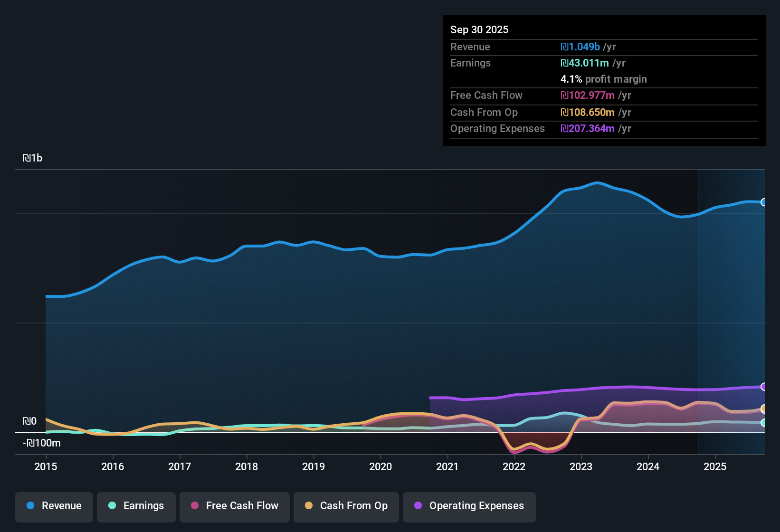This screenshot has width=780, height=532.
Task: Click the Operating Expenses endpoint circle on chart edge
Action: 764,386
